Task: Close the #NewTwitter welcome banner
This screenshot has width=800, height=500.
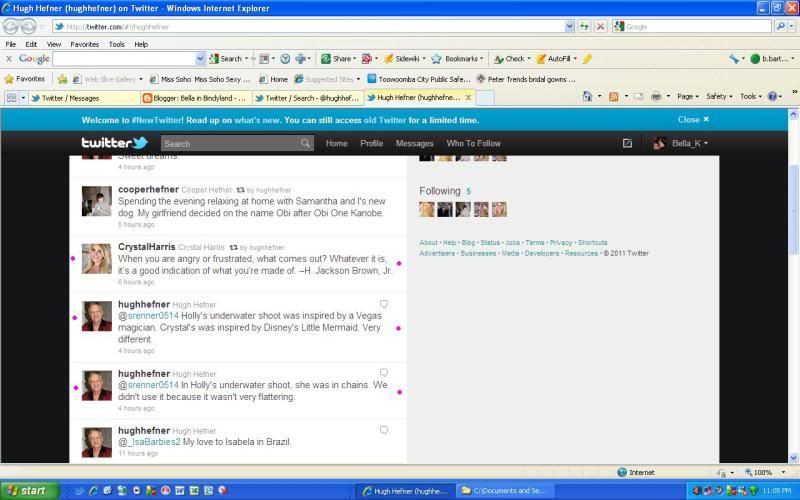Action: 693,119
